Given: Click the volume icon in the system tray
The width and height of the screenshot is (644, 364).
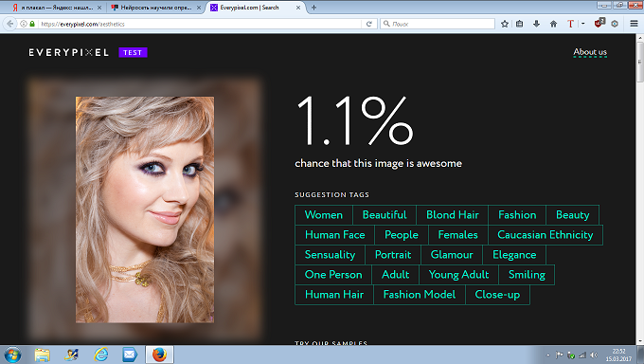Looking at the screenshot, I should click(x=594, y=355).
